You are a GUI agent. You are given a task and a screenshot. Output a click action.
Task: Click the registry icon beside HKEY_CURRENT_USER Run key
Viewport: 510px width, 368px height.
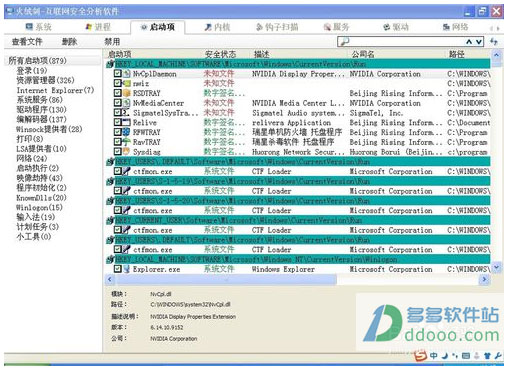tap(110, 220)
